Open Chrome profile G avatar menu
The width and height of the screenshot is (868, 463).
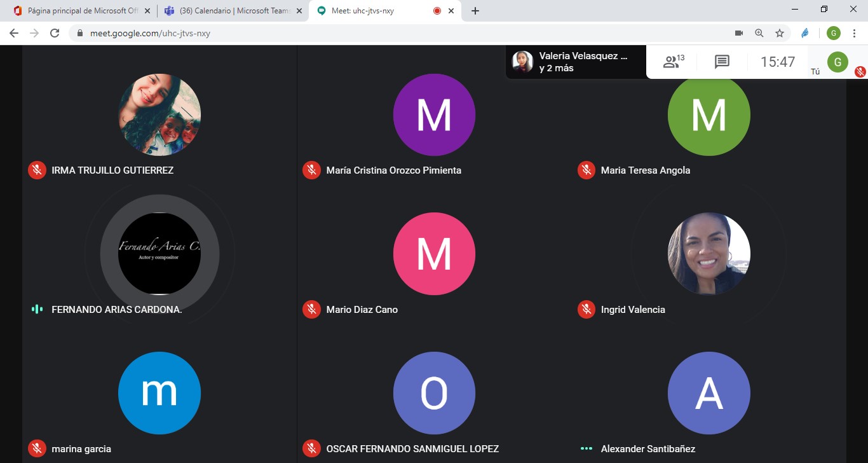point(833,33)
